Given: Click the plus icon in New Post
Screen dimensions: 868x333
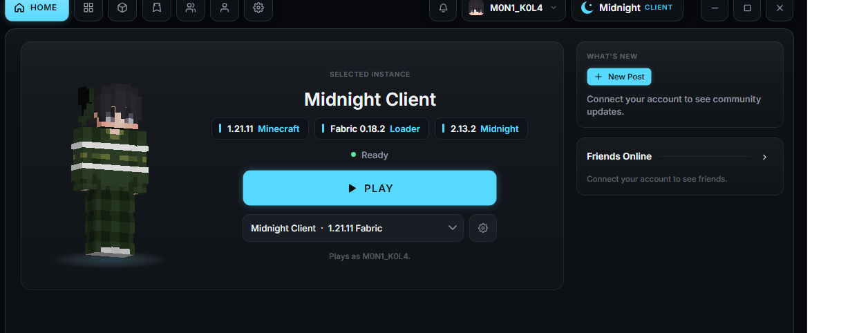Looking at the screenshot, I should click(x=598, y=77).
